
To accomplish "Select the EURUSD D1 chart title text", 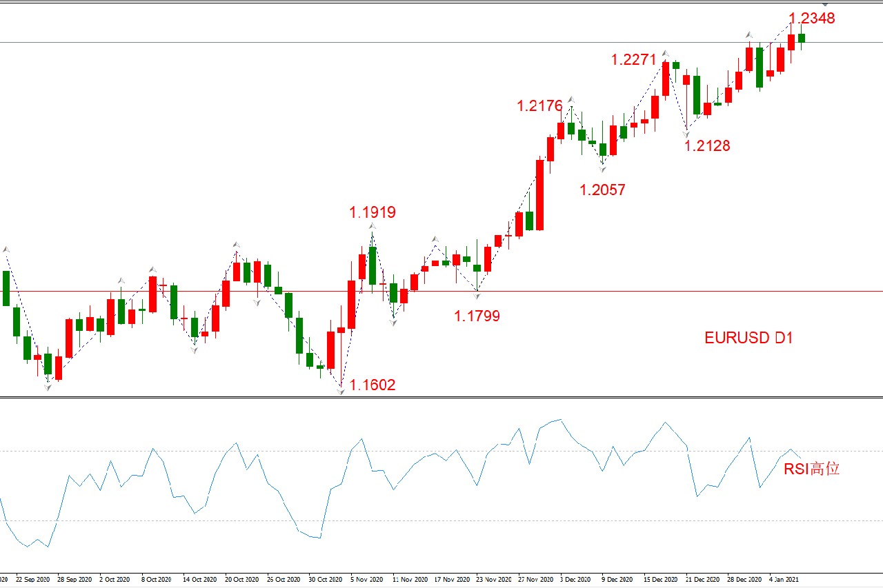I will tap(748, 338).
